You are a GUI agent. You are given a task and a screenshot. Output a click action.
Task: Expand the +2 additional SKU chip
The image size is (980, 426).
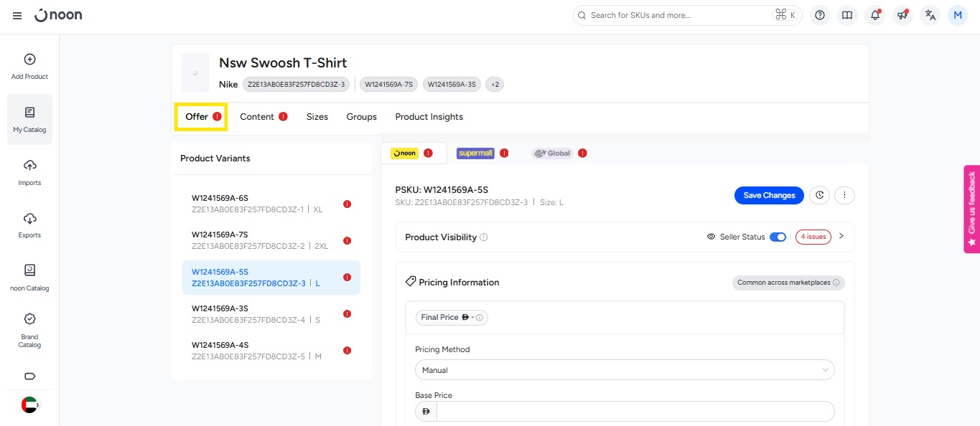coord(495,85)
